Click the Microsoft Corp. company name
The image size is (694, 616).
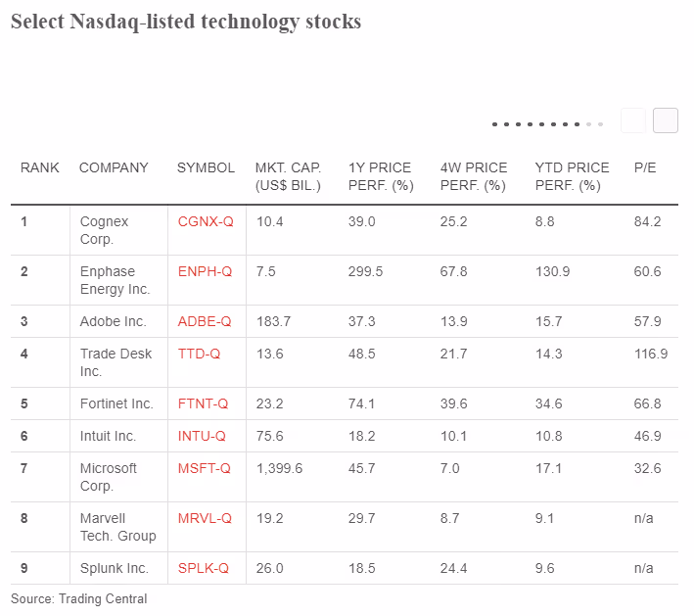(x=109, y=477)
